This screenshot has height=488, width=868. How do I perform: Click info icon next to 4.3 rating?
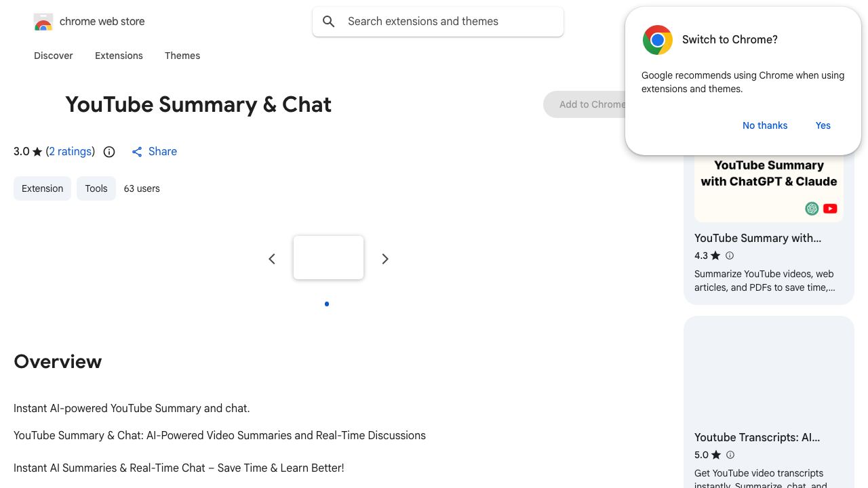[730, 256]
